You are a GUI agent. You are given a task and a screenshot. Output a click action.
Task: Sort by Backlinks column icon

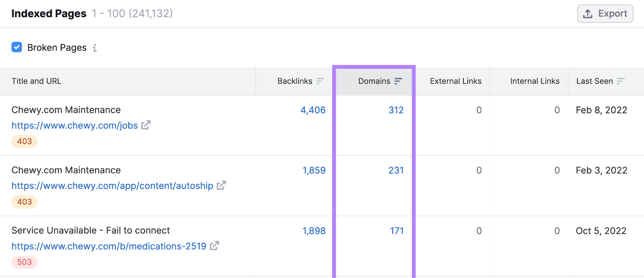point(320,81)
